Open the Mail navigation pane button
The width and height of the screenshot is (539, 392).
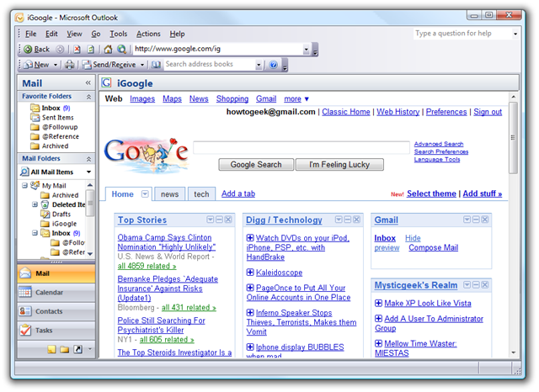point(56,273)
